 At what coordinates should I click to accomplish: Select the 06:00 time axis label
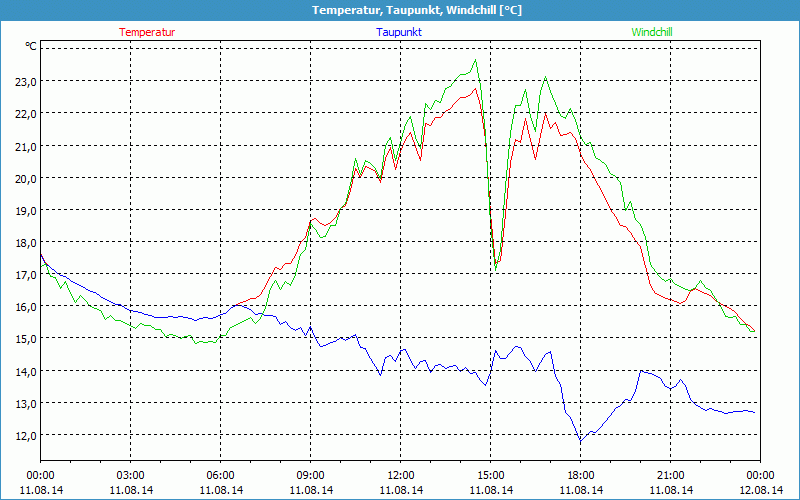coord(221,475)
